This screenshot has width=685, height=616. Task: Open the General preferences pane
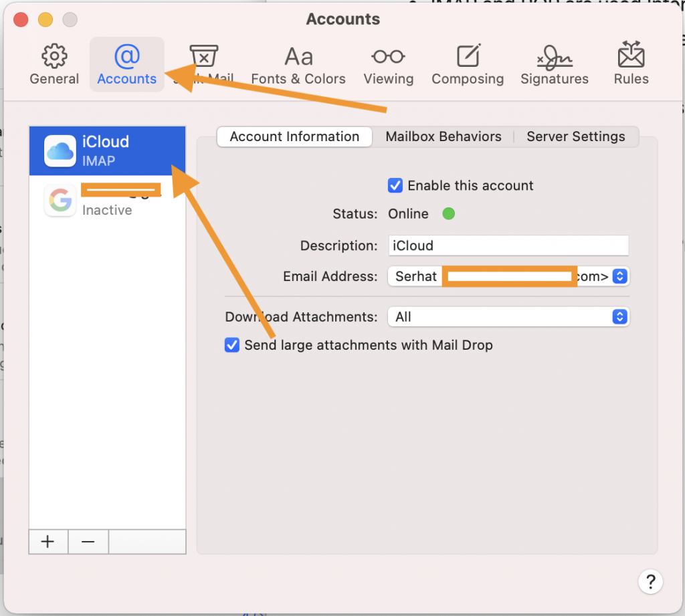(x=54, y=64)
